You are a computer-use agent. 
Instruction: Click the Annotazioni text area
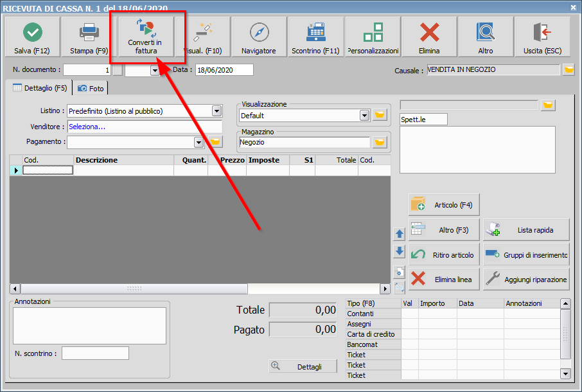[x=89, y=326]
